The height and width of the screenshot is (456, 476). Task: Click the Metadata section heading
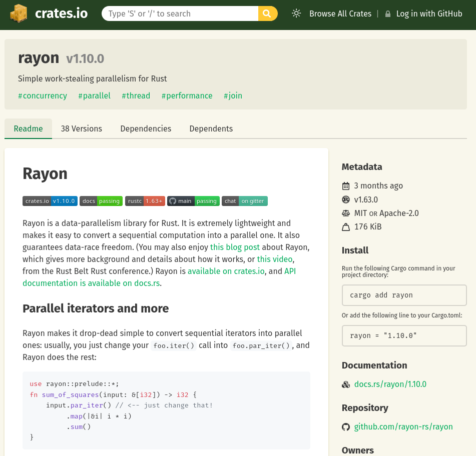pos(362,167)
